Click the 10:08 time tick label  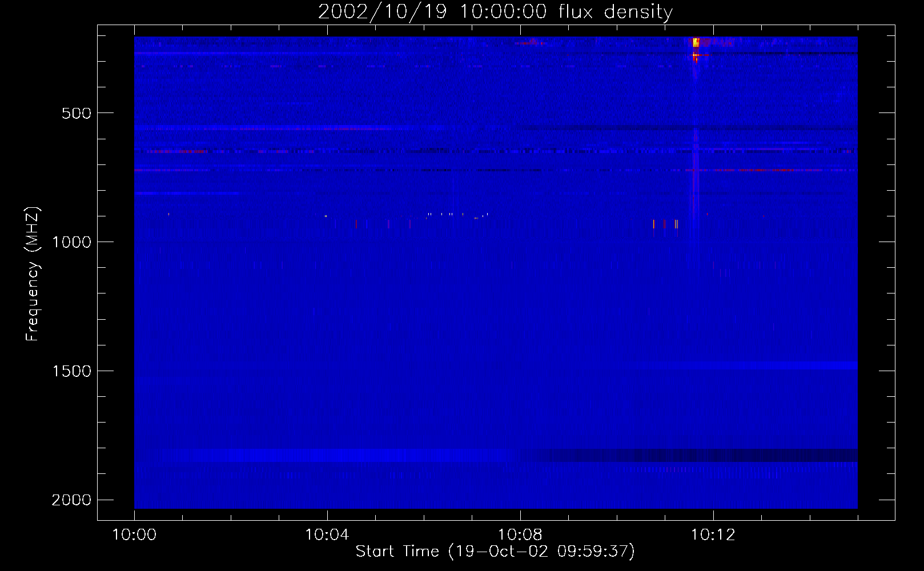(520, 535)
